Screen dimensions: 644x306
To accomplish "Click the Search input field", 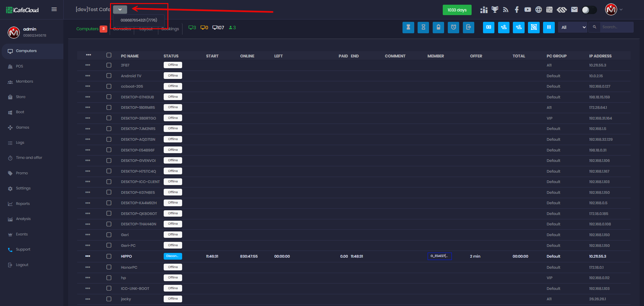I will (x=616, y=27).
